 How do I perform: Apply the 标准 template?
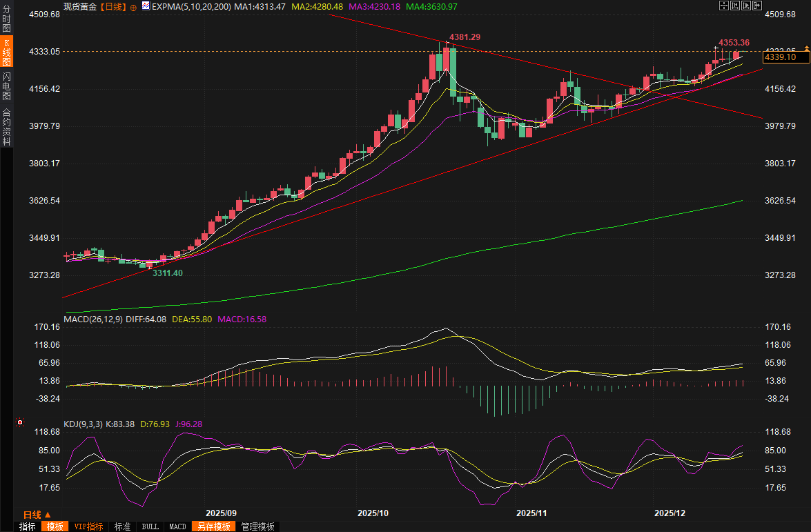pos(122,526)
